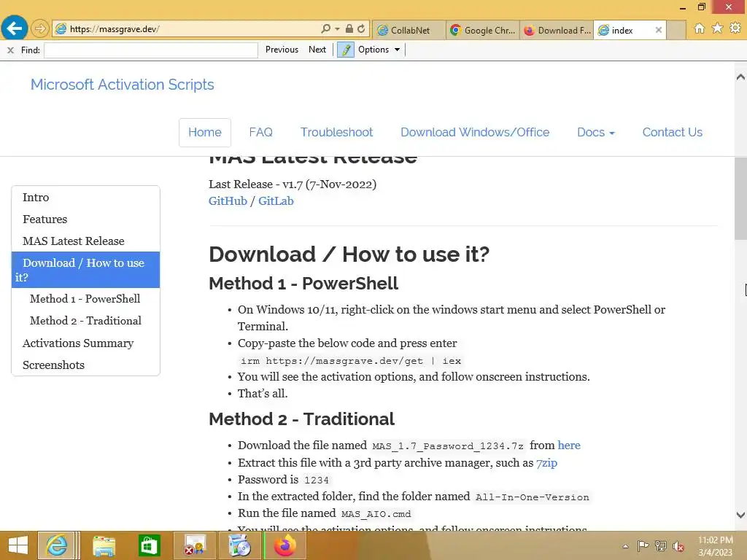747x560 pixels.
Task: Open address bar search dropdown arrow
Action: point(337,28)
